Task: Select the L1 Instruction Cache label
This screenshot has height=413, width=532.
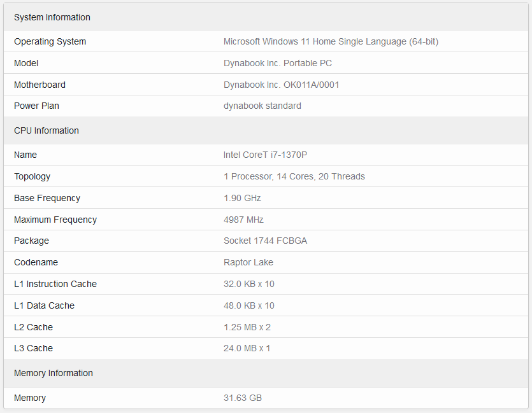Action: 55,284
